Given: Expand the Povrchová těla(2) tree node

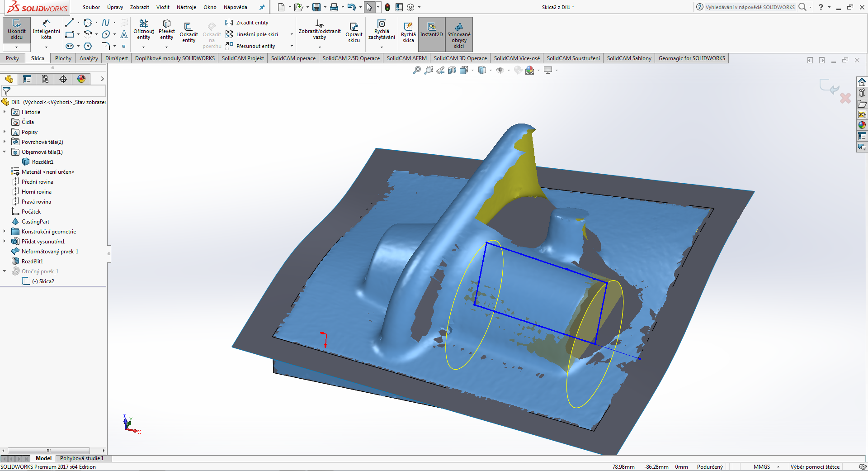Looking at the screenshot, I should point(5,142).
